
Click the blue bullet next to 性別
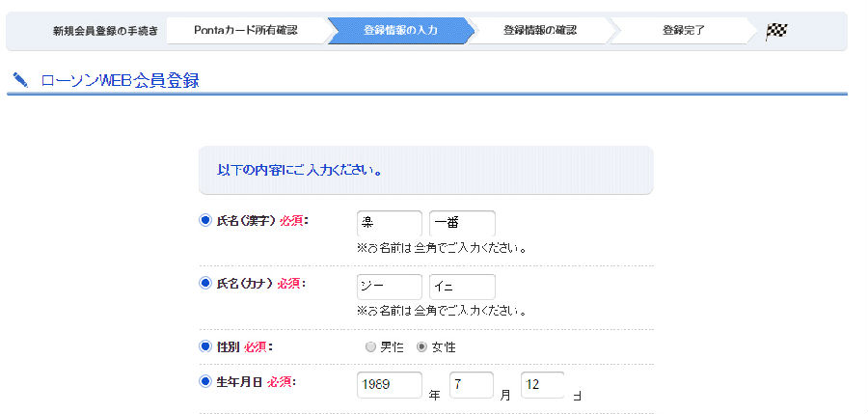coord(204,345)
